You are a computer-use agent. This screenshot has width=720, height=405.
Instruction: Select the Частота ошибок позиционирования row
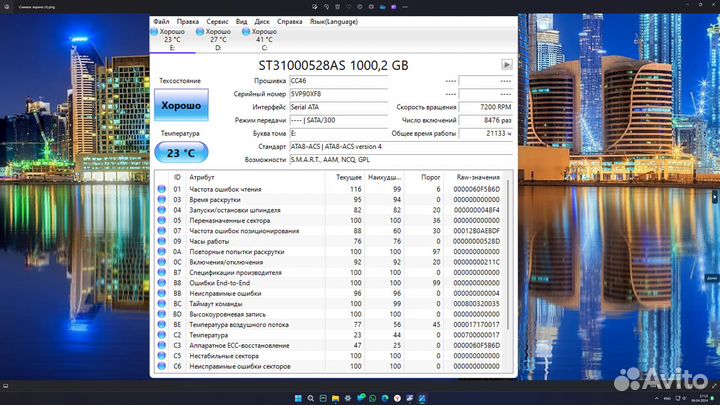point(329,231)
